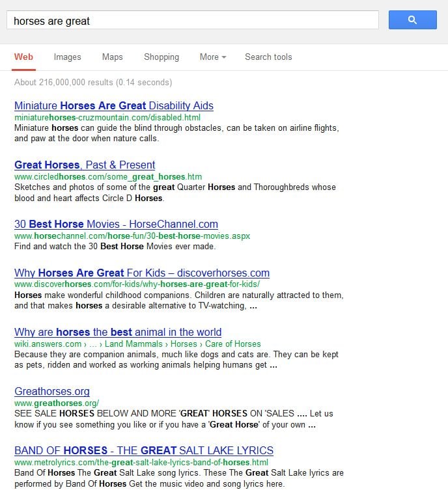Open Search tools options
The image size is (448, 503).
point(268,57)
